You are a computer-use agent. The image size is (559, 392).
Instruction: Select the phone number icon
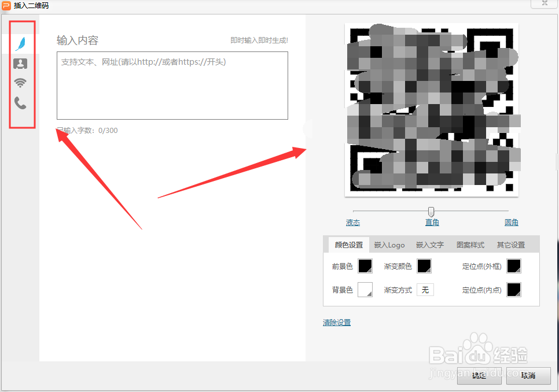pos(20,103)
